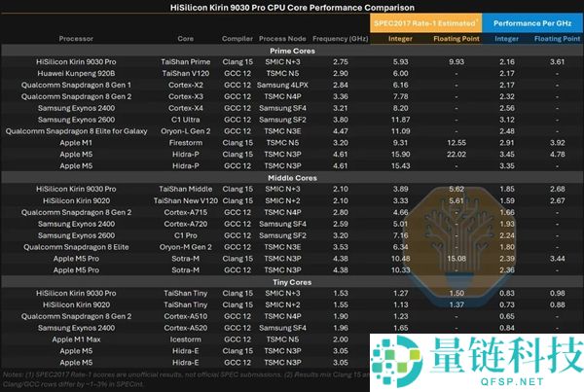Select the '15.90' integer score

coord(400,154)
